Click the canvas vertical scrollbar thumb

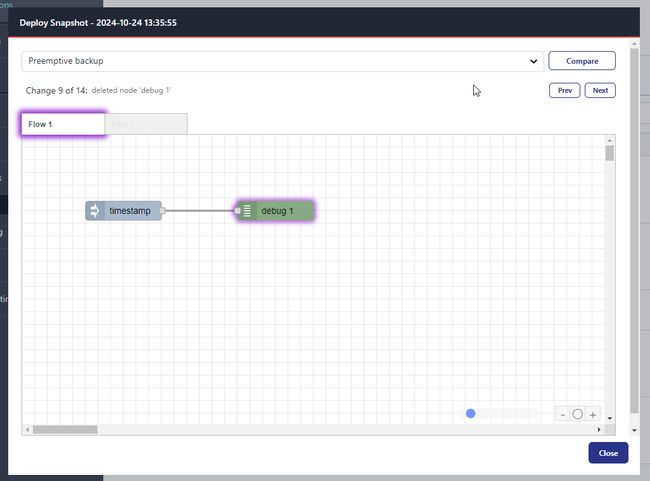[610, 152]
